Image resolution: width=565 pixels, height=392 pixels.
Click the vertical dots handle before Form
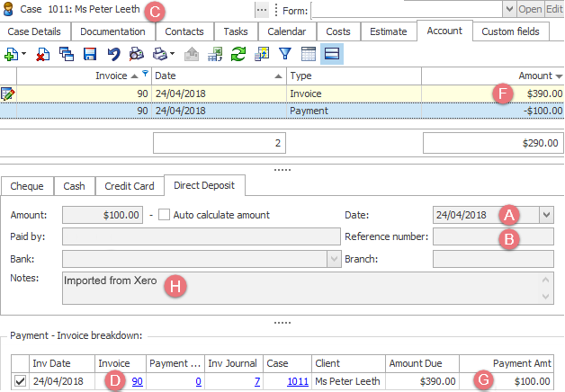[276, 10]
